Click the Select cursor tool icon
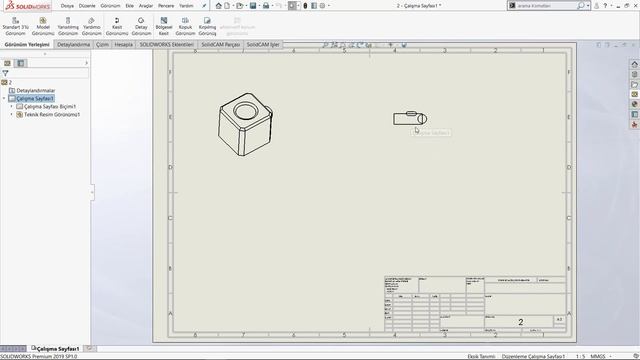The image size is (640, 360). point(292,6)
